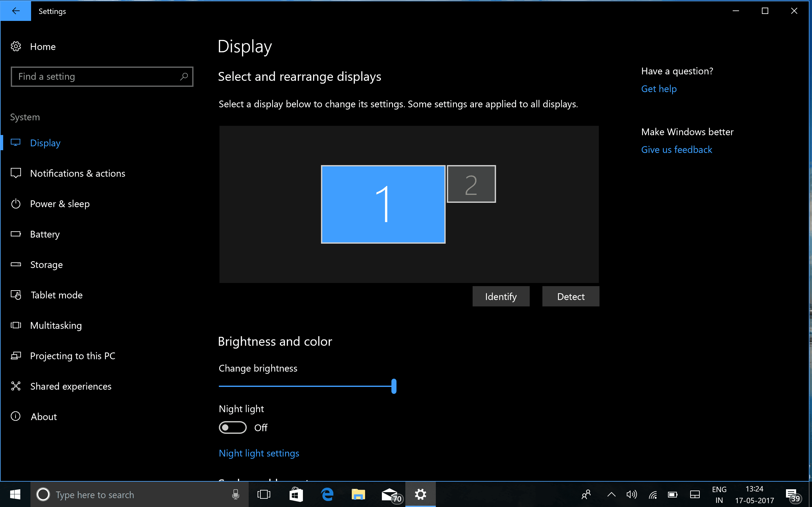
Task: Select Storage settings in sidebar
Action: click(46, 264)
